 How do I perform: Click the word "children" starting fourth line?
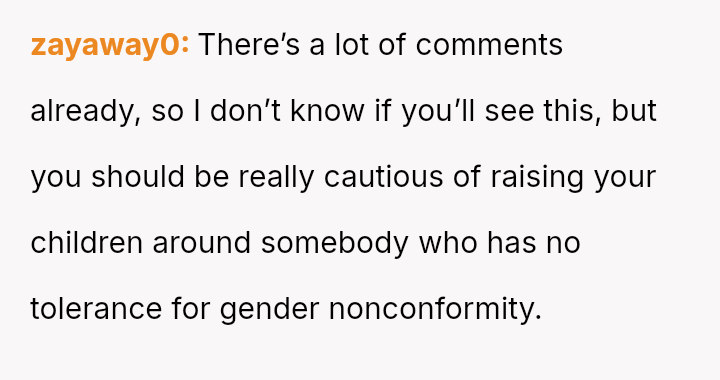[86, 243]
